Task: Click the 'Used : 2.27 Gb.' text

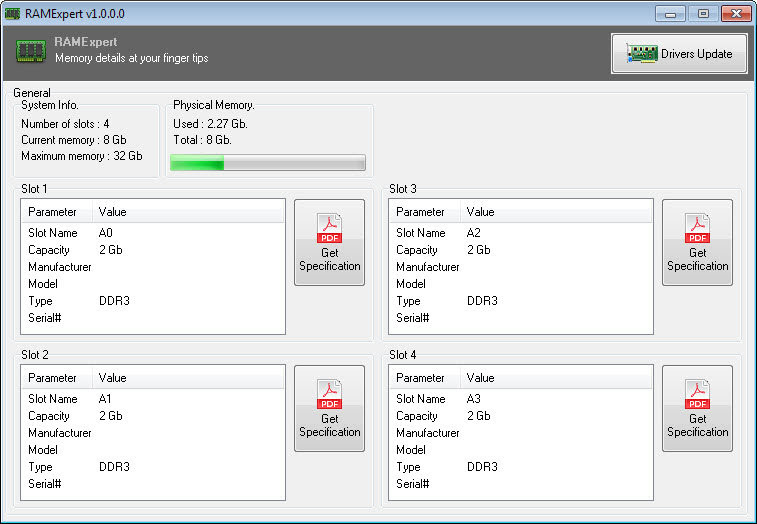Action: tap(210, 124)
